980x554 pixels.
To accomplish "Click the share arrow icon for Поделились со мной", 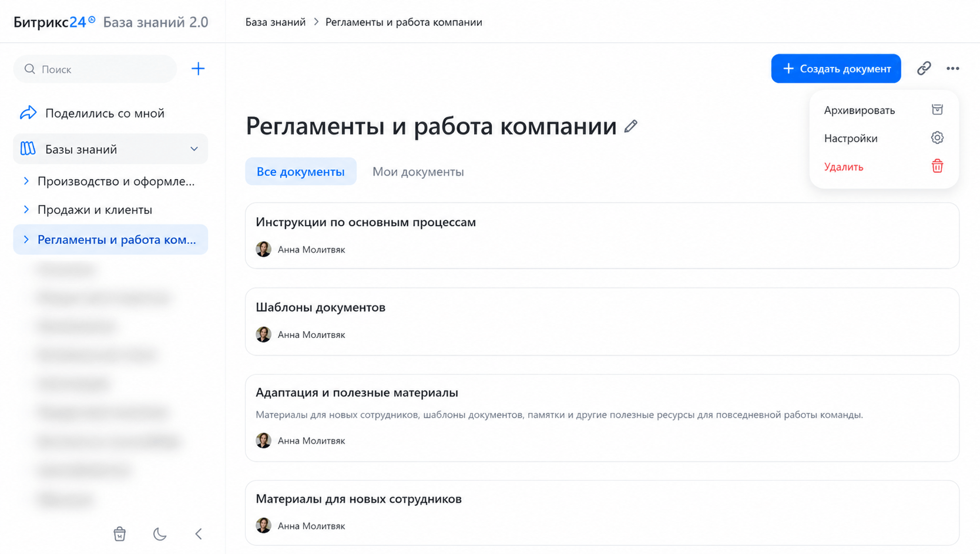I will click(28, 113).
